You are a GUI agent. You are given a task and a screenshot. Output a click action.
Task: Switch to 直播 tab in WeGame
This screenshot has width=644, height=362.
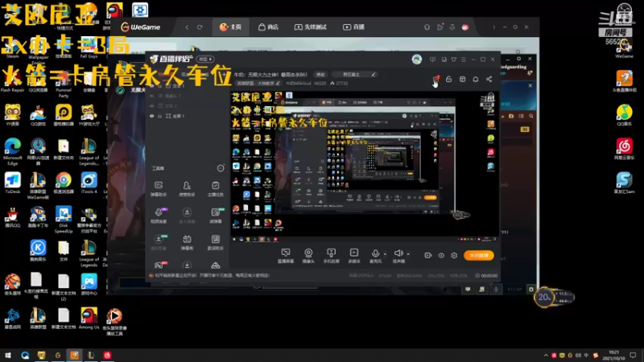point(354,27)
